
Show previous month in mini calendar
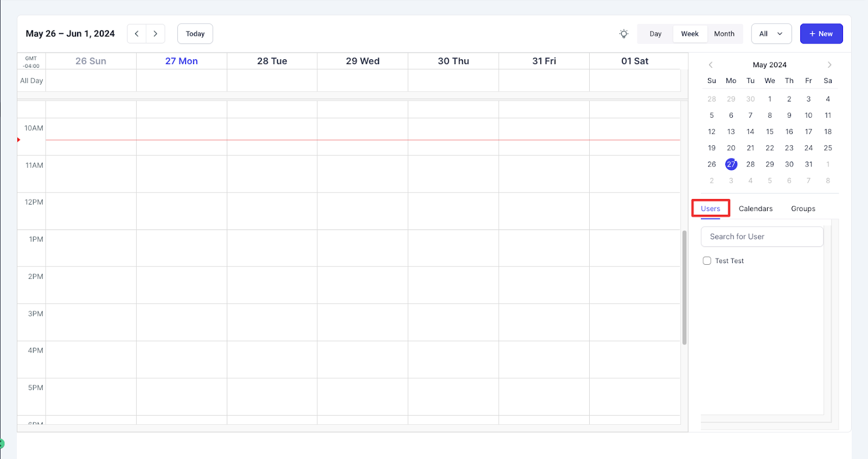711,65
